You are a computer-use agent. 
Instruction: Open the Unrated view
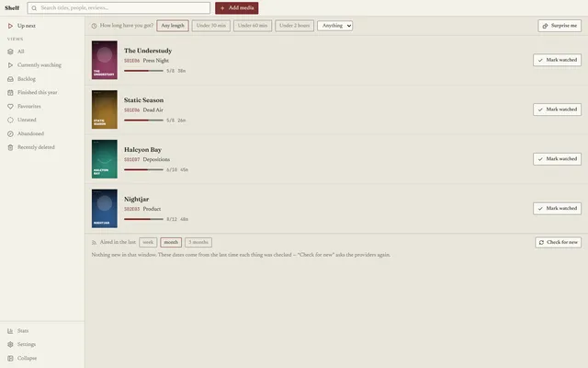click(x=42, y=120)
